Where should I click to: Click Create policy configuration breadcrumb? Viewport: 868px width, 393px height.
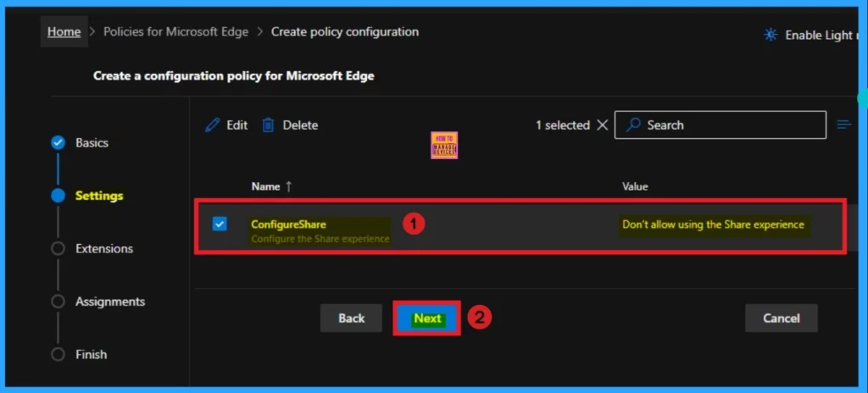[345, 31]
